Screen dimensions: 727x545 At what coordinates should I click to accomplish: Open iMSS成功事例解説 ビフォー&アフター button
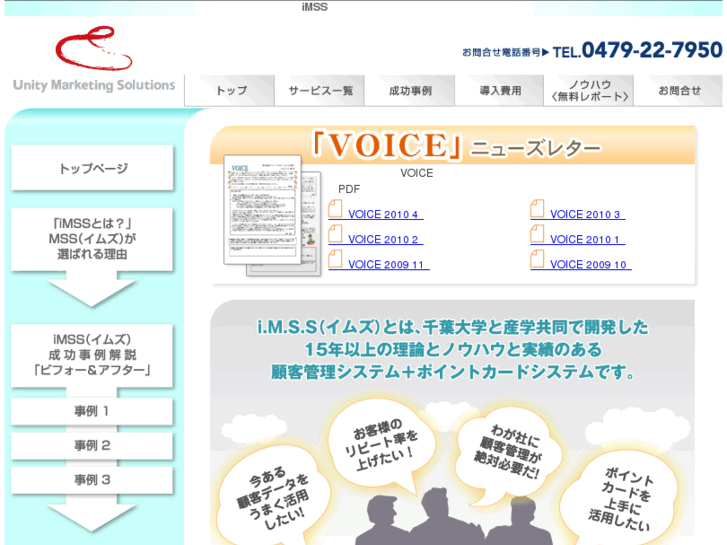click(92, 355)
